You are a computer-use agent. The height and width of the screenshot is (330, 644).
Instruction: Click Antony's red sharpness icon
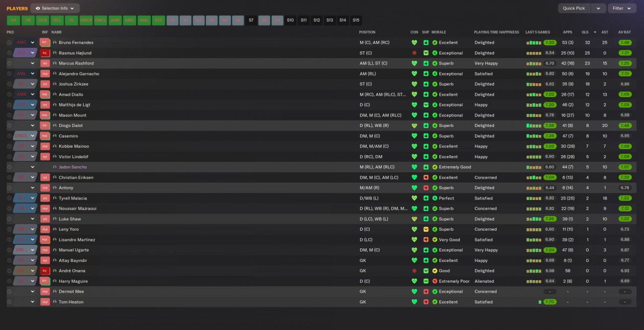[x=426, y=188]
